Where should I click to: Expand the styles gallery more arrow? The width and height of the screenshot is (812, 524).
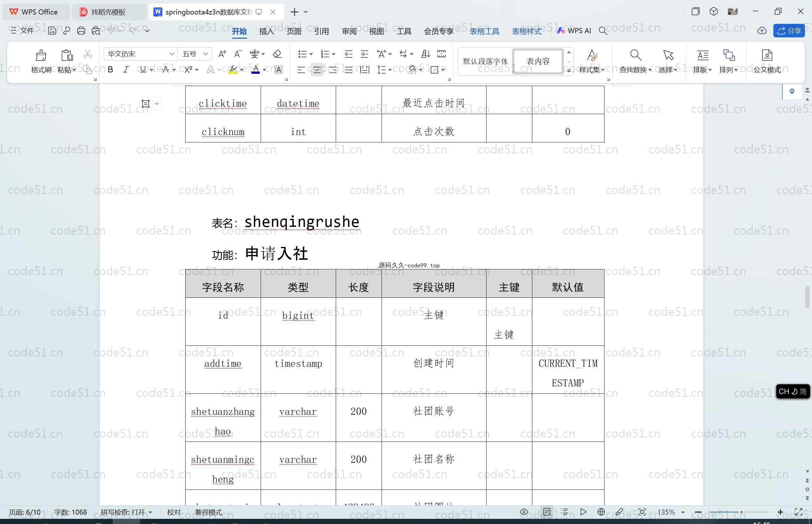click(x=569, y=71)
